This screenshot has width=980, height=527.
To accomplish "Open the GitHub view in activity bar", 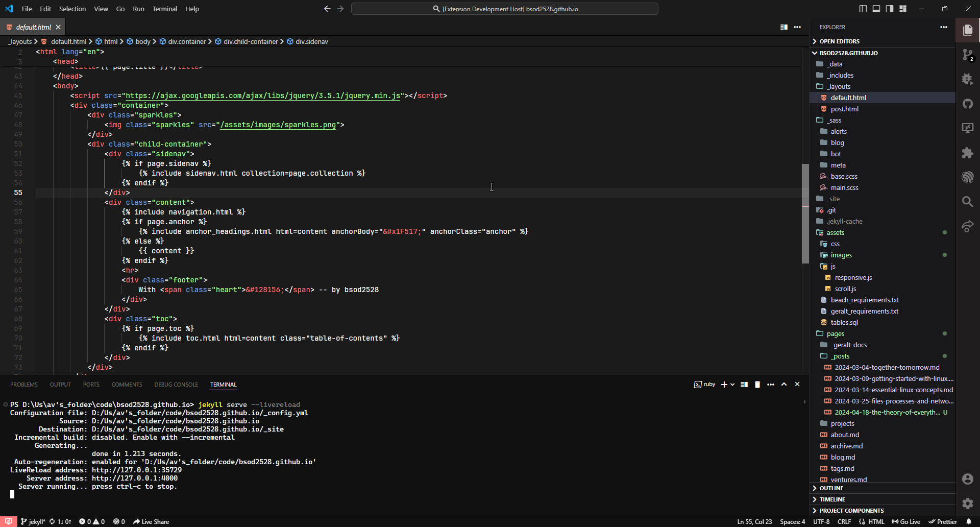I will point(967,104).
